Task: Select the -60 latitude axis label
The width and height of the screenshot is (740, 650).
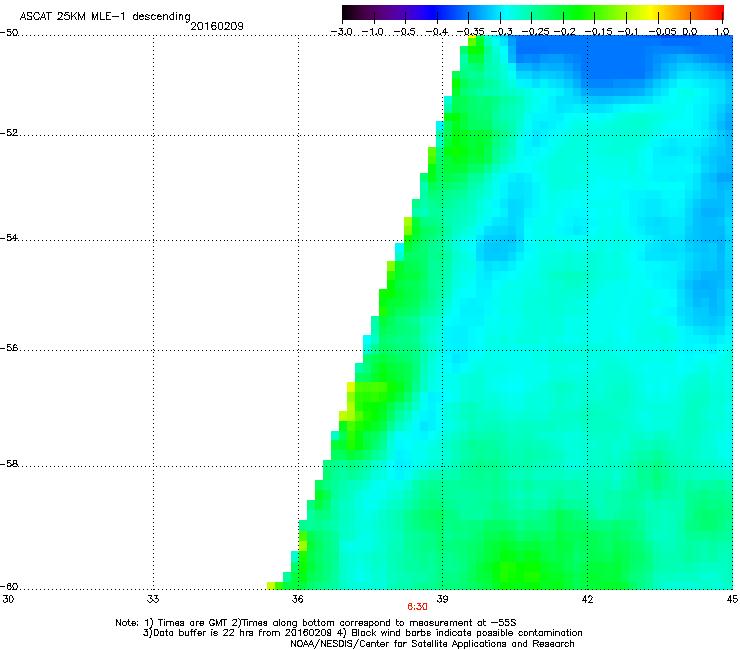Action: pyautogui.click(x=9, y=586)
